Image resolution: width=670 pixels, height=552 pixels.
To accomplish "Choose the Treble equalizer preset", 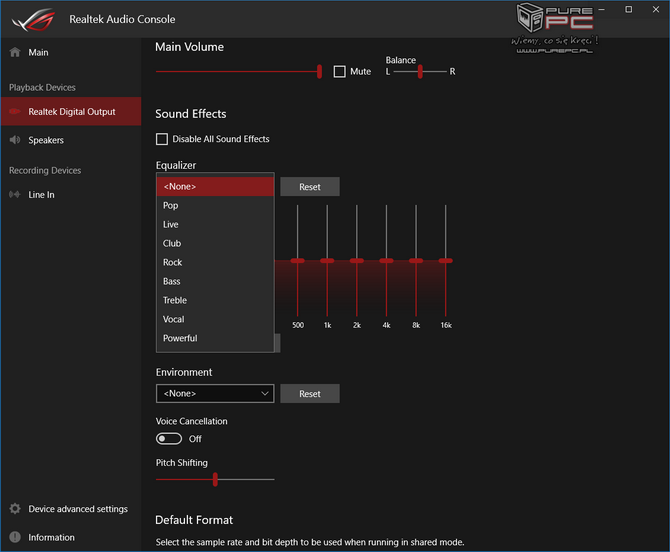I will pos(215,300).
